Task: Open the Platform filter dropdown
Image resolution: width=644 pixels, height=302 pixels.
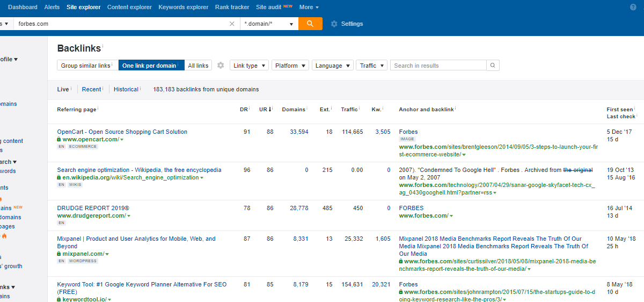Action: click(290, 66)
